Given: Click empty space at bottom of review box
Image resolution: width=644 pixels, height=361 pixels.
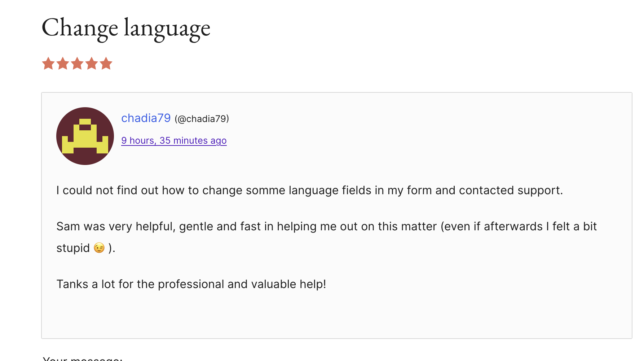Looking at the screenshot, I should coord(336,318).
